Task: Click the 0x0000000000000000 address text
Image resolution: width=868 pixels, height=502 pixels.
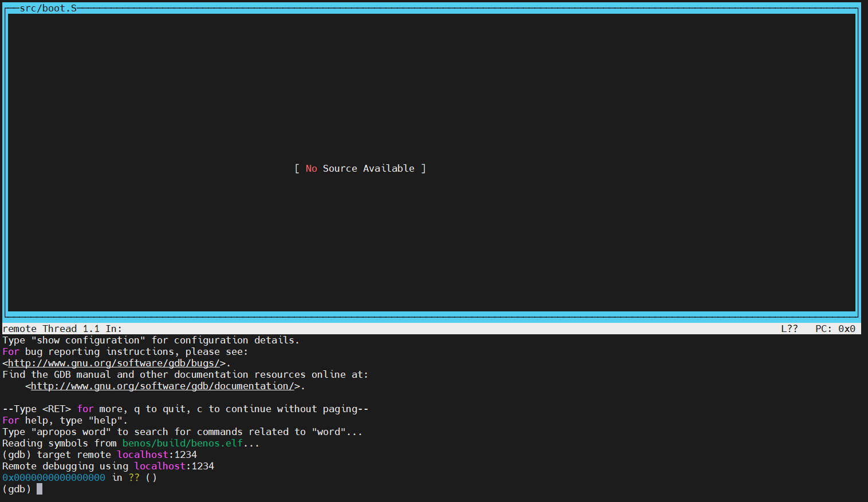Action: 54,477
